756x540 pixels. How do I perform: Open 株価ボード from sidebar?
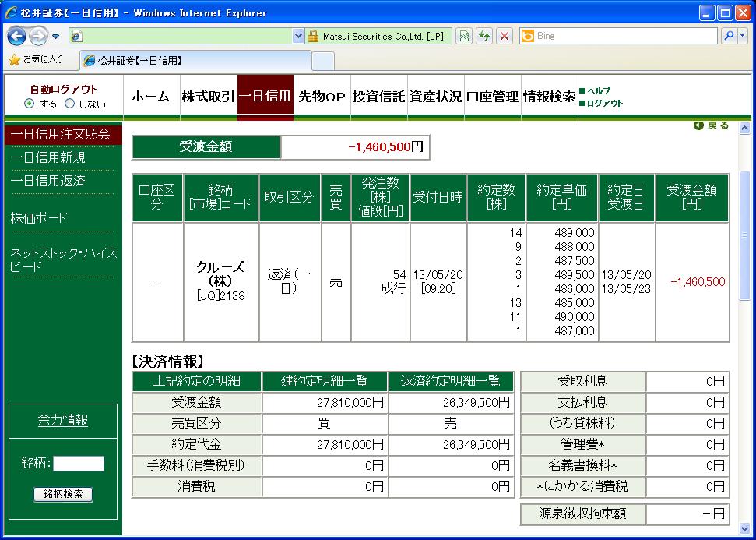point(39,217)
